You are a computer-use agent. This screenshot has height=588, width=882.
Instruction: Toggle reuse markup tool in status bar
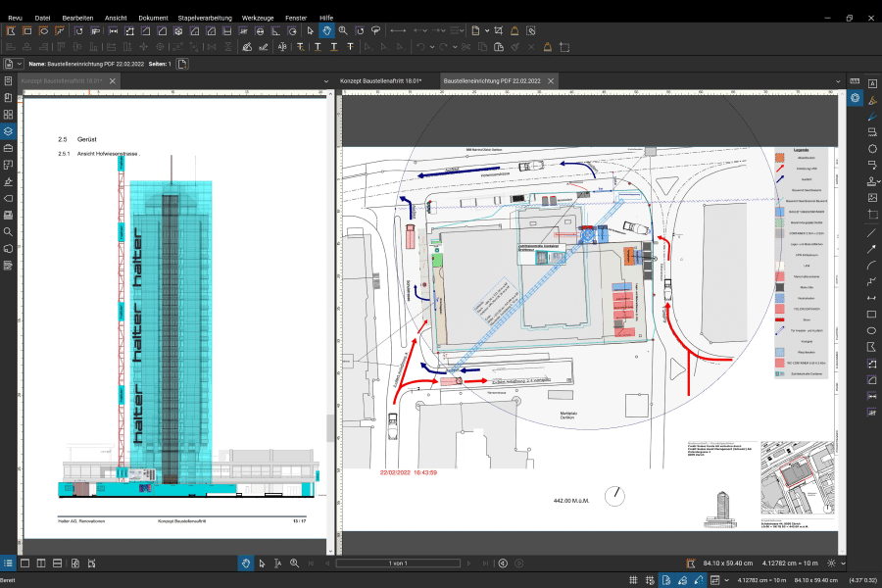pos(699,580)
